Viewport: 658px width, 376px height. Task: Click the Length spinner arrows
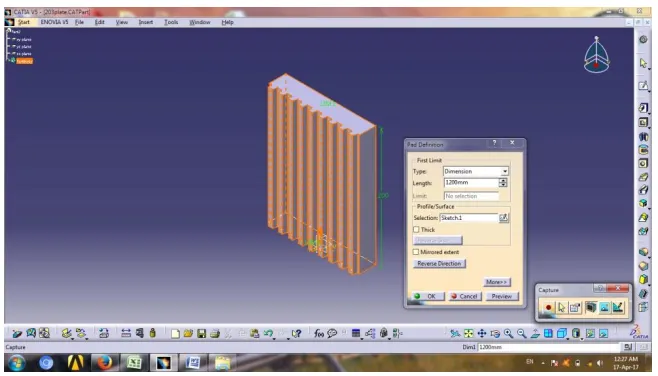pos(503,183)
